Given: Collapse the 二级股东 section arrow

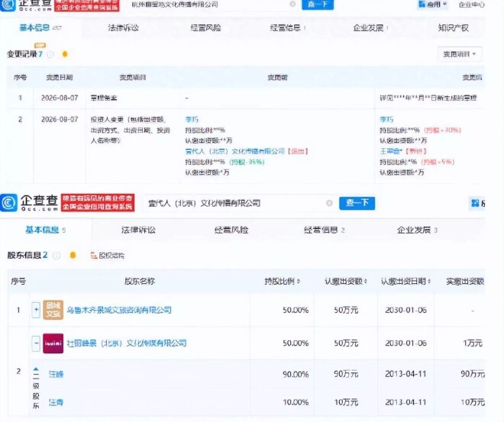Looking at the screenshot, I should [x=36, y=369].
